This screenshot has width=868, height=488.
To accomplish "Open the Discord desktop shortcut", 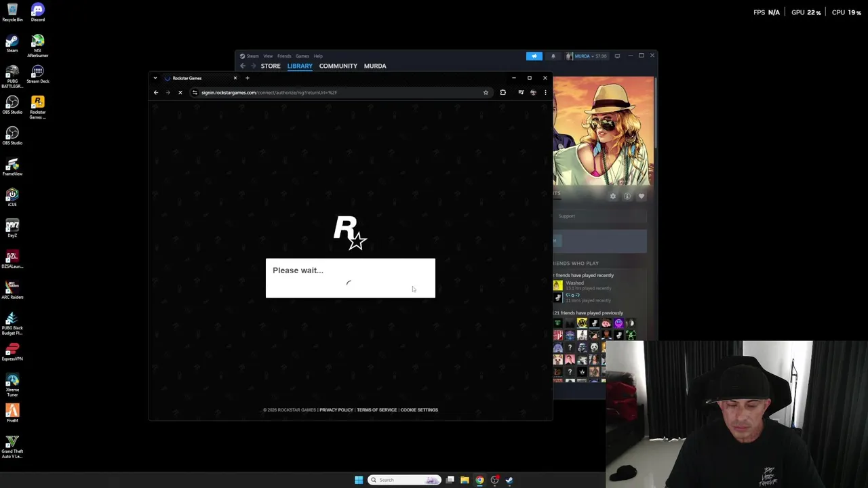I will [x=37, y=12].
